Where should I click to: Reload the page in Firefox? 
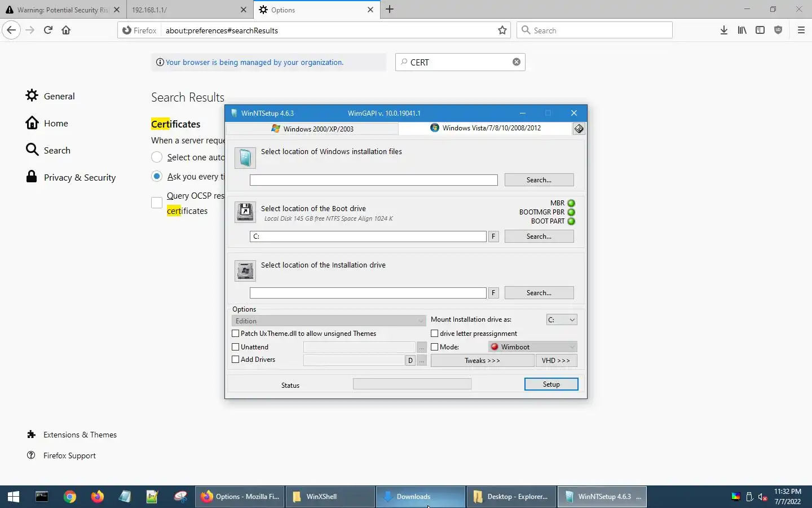point(48,30)
